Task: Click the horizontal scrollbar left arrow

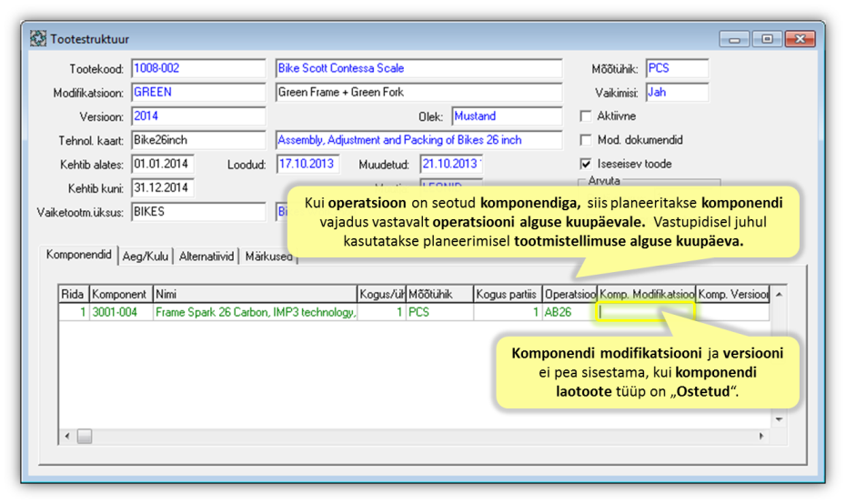Action: [67, 437]
